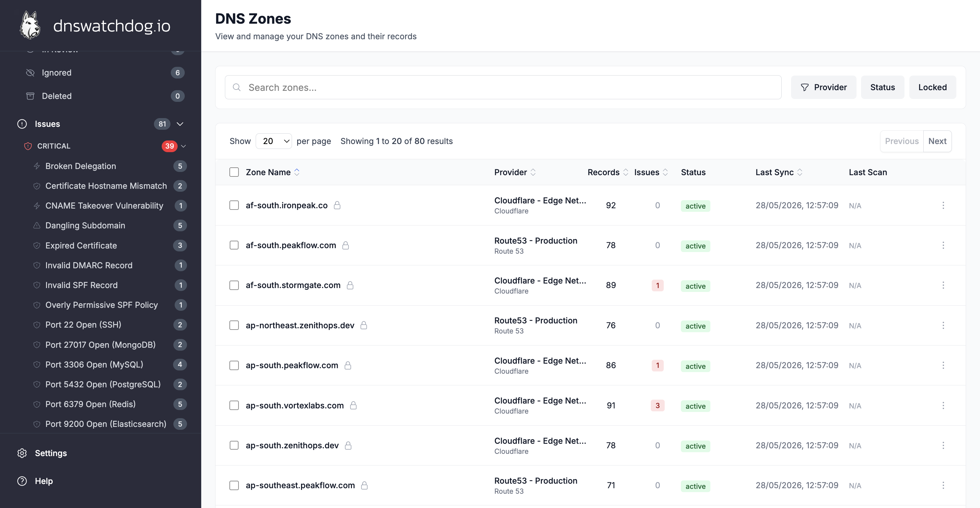
Task: Open row actions menu for af-south.peakflow.com
Action: click(x=943, y=245)
